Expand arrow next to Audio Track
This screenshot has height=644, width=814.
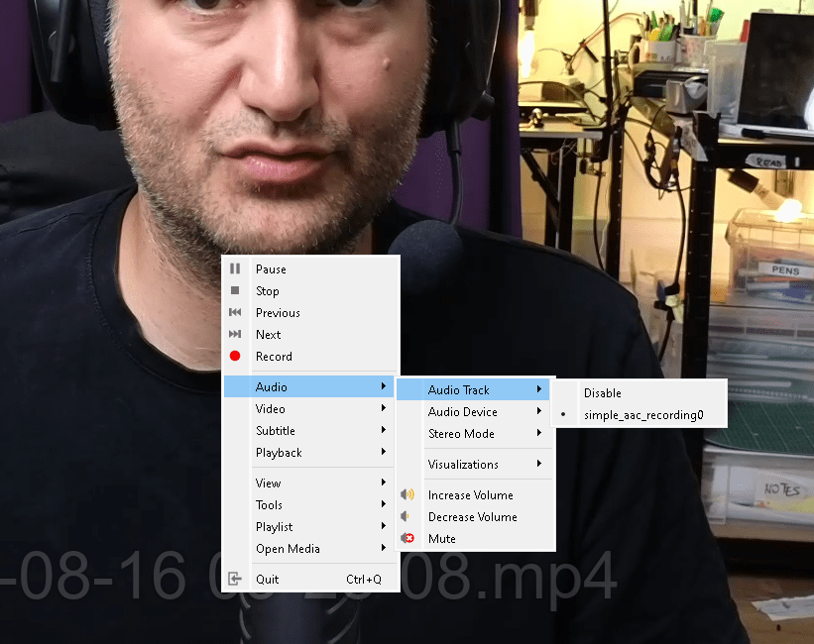[538, 389]
